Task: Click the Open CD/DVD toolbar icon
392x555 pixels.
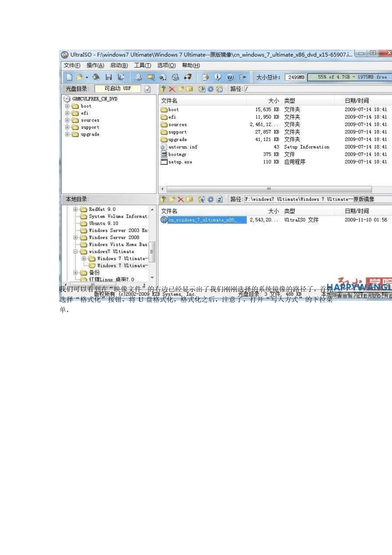Action: pyautogui.click(x=96, y=77)
